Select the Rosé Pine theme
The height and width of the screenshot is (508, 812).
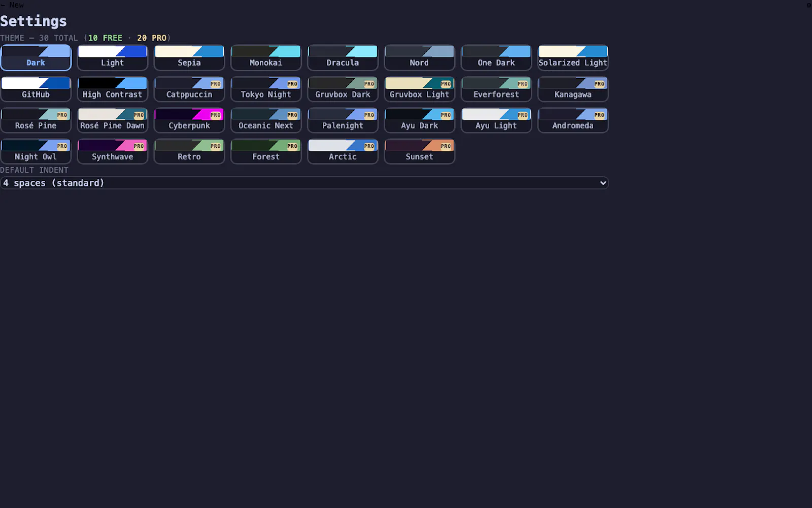pos(36,120)
